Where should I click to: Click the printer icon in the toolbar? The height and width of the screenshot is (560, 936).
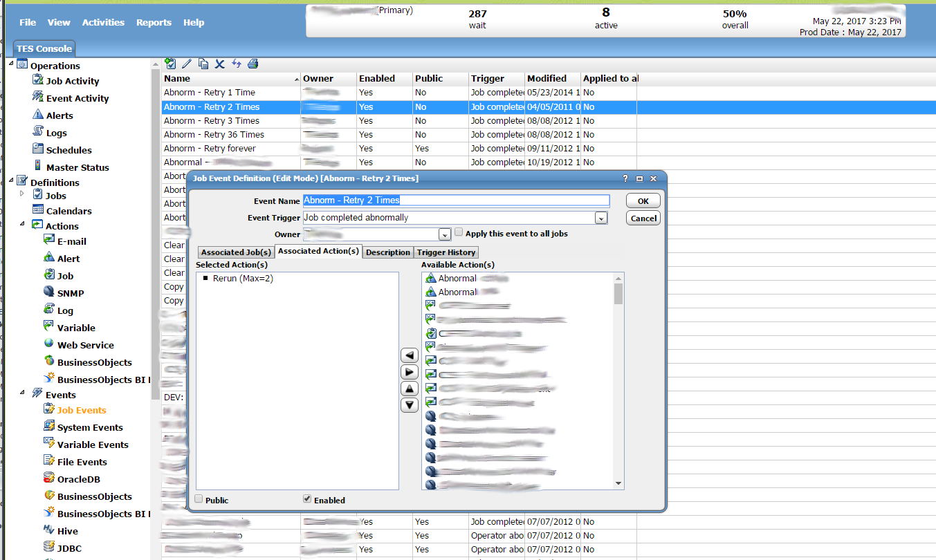point(253,64)
